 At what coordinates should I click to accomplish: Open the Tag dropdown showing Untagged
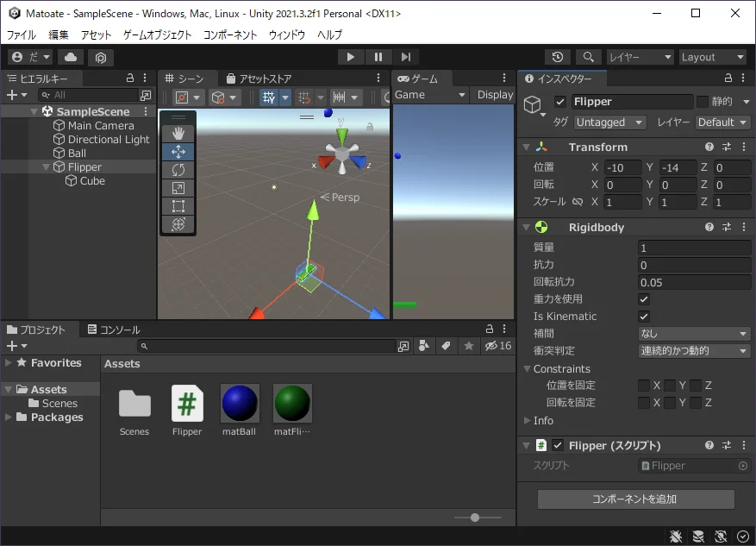[610, 122]
